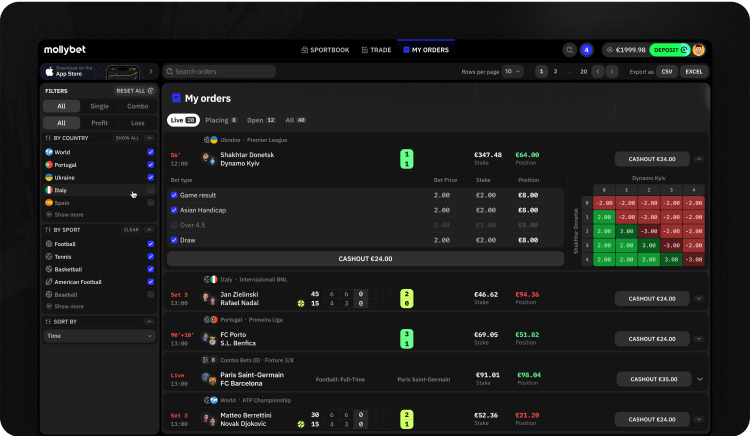Switch to the Sportbook tab

325,49
